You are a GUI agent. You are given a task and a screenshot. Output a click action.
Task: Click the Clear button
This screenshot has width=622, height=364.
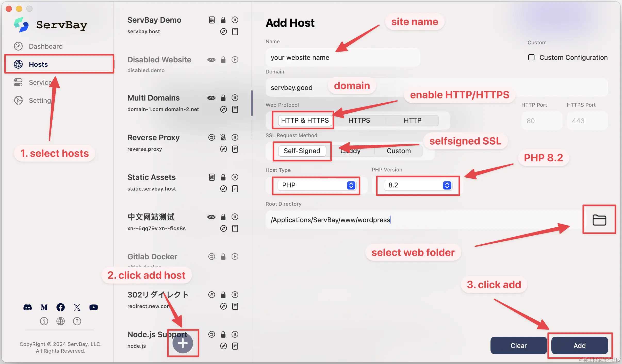pyautogui.click(x=519, y=345)
